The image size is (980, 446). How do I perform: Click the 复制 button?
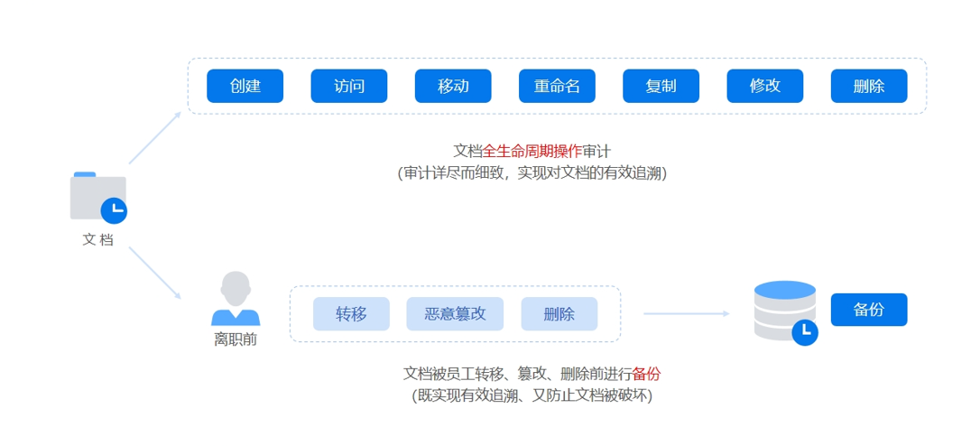(661, 86)
